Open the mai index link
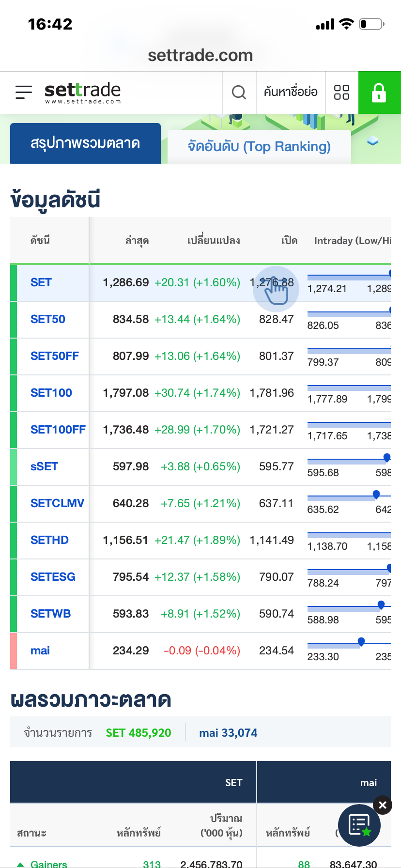Viewport: 401px width, 868px height. pos(40,651)
